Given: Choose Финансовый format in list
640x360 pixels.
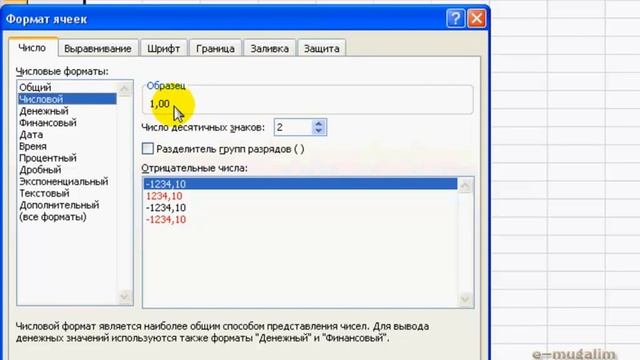Looking at the screenshot, I should [x=67, y=123].
